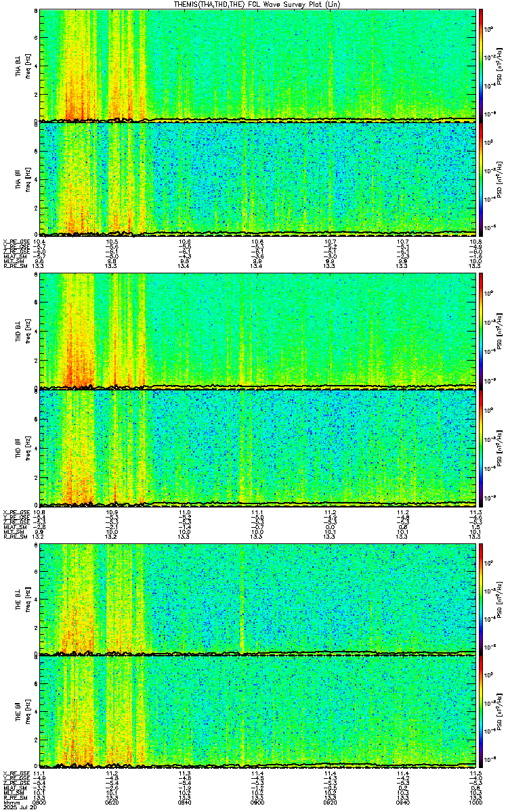
Task: Click the X_RE_GSE value 10.4 under THA panels
Action: (x=39, y=242)
